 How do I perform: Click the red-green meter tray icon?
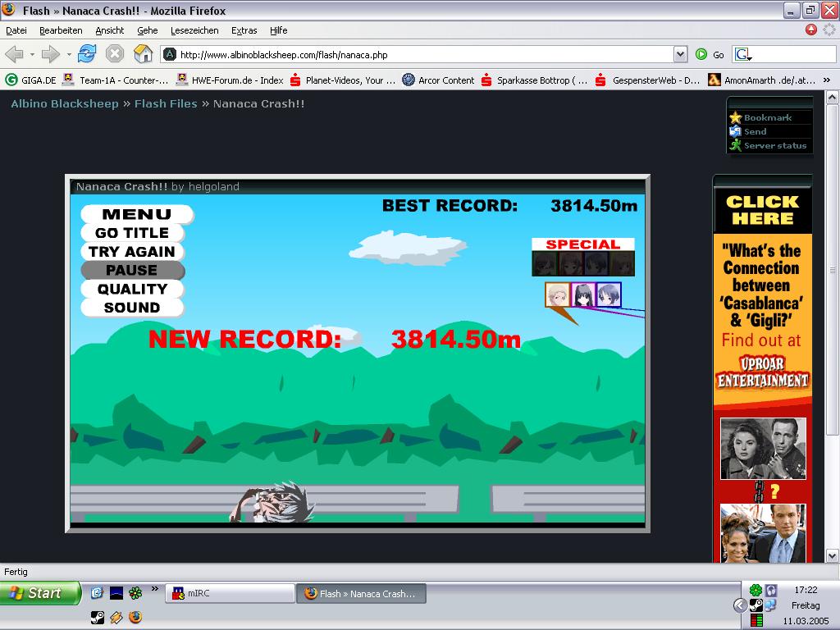point(756,620)
